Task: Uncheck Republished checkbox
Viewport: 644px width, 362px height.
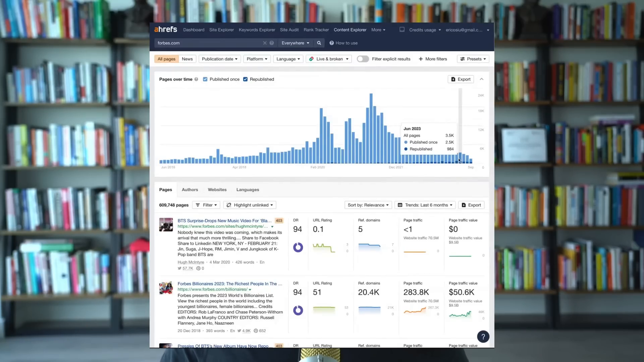Action: tap(245, 79)
